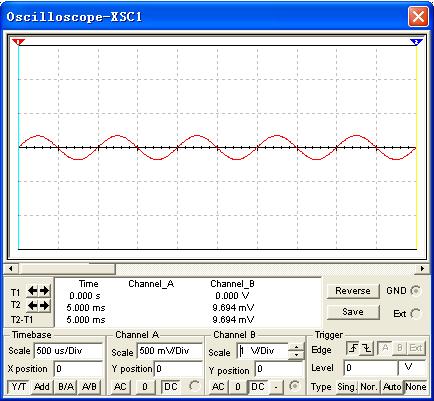Click Channel A Scale field 500 mV/Div
The height and width of the screenshot is (401, 434).
click(169, 351)
